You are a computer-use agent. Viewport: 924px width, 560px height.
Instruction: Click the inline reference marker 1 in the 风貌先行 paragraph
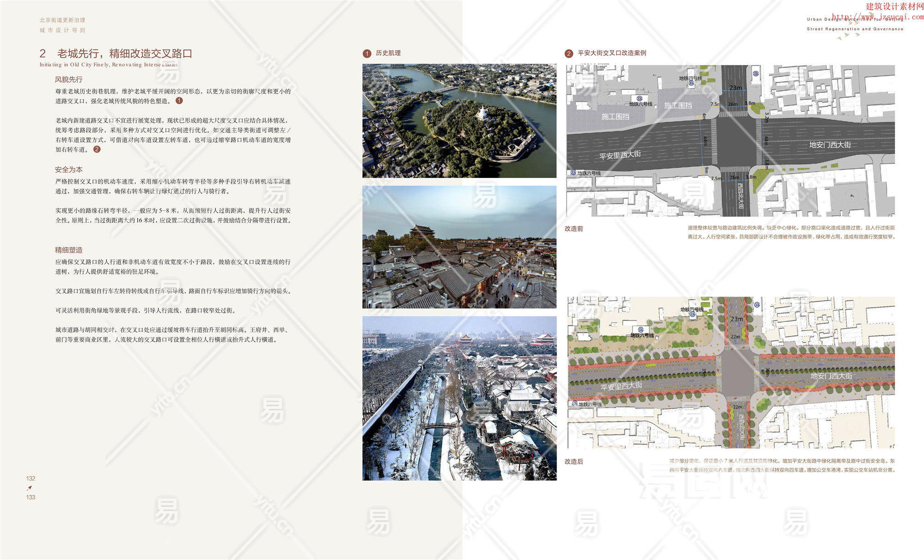click(x=179, y=101)
